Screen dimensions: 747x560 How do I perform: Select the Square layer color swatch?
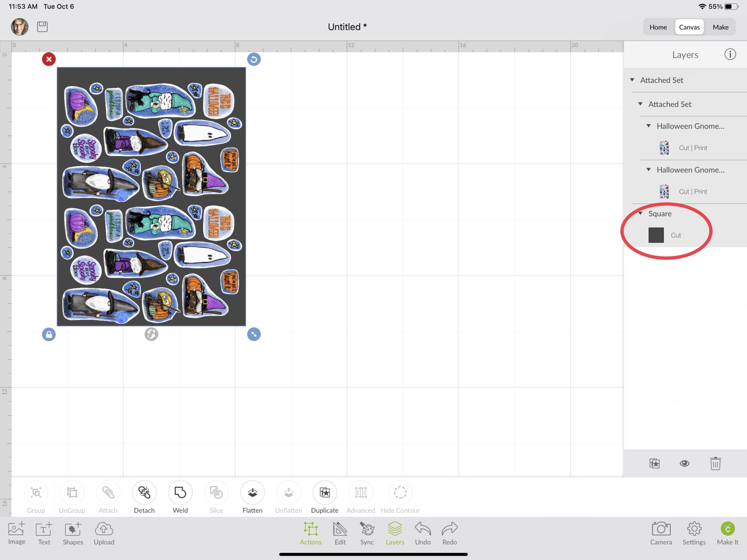coord(656,235)
